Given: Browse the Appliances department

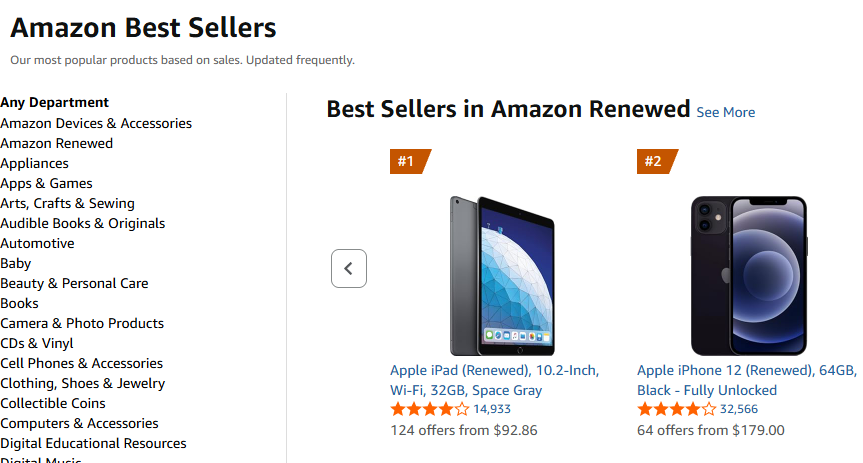Looking at the screenshot, I should point(35,163).
